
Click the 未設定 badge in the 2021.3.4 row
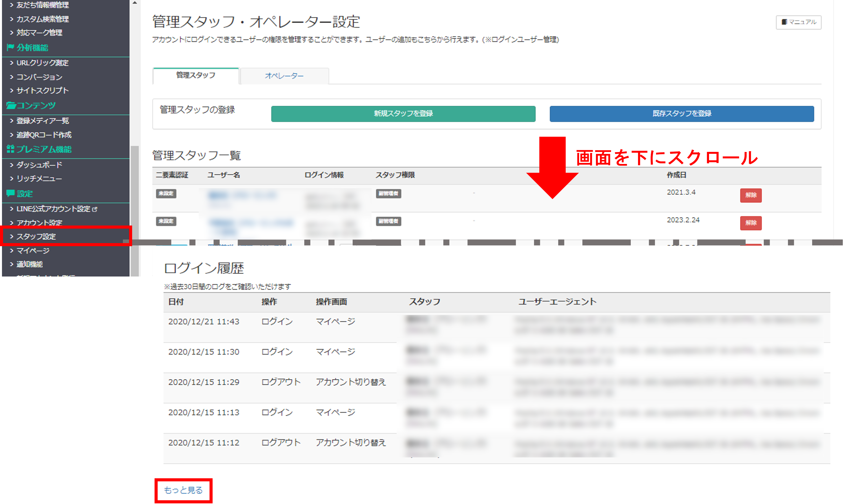point(166,194)
